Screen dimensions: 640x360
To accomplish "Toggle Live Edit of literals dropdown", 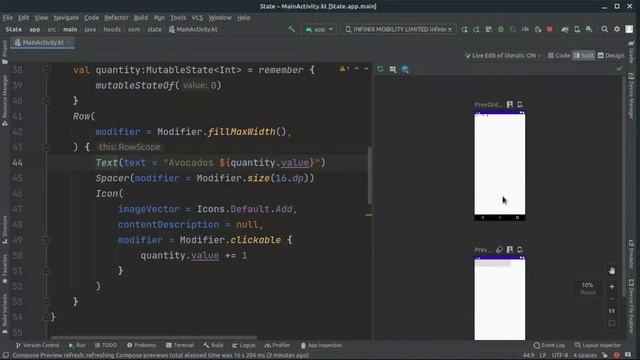I will click(503, 56).
